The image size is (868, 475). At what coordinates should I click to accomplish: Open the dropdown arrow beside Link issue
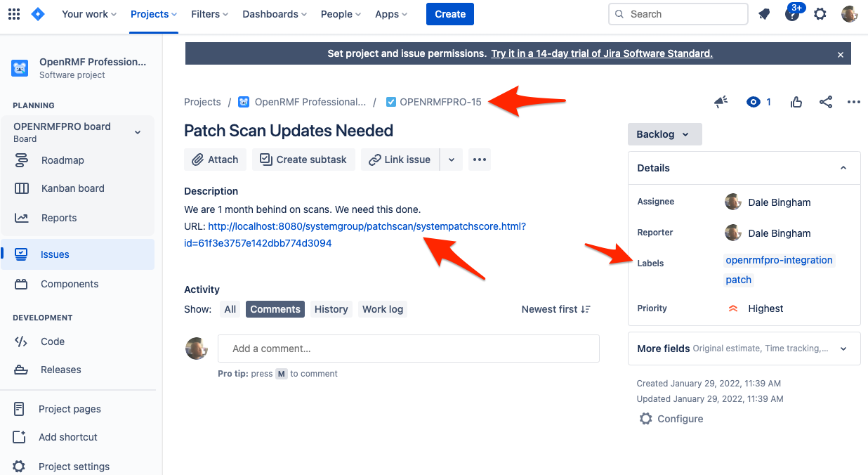coord(452,160)
